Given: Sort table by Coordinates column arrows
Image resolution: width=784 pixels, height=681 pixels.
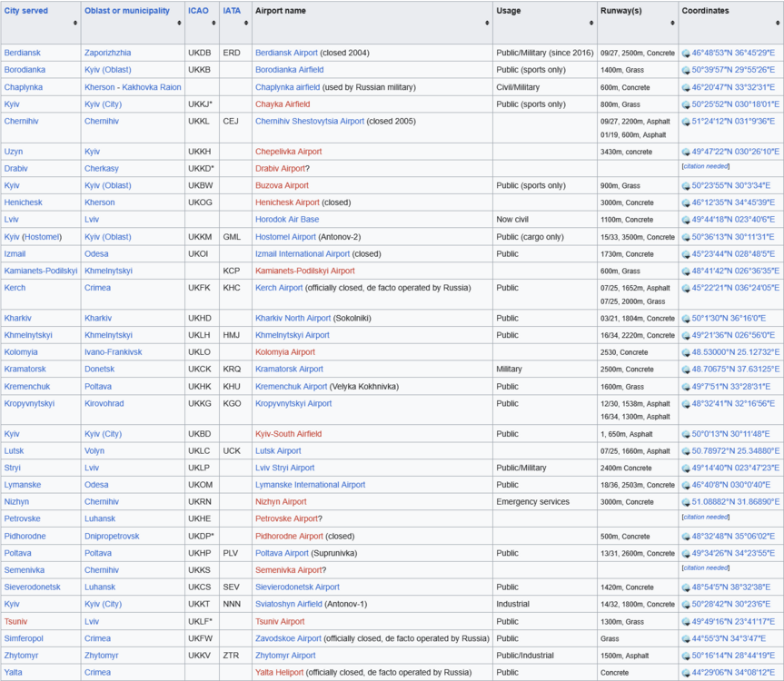Looking at the screenshot, I should pyautogui.click(x=778, y=23).
